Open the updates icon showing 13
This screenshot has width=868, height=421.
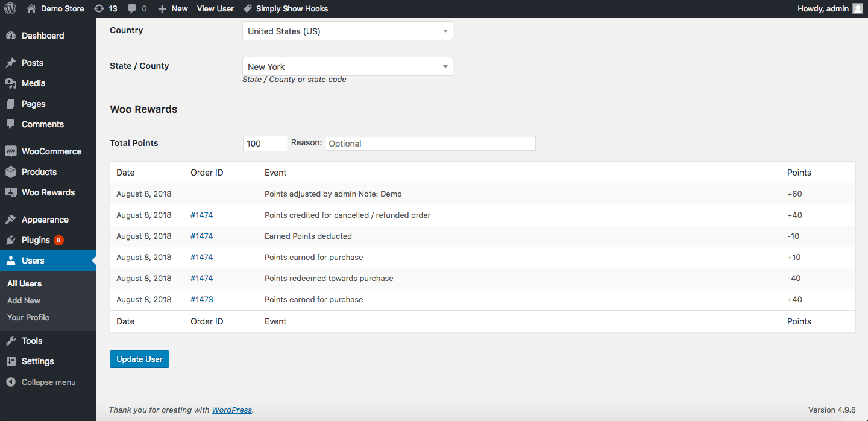99,8
